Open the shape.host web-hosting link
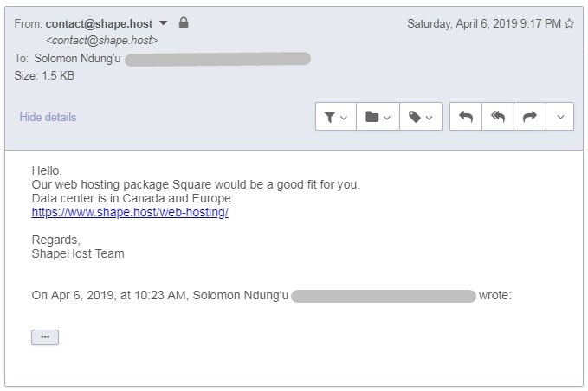 [130, 212]
